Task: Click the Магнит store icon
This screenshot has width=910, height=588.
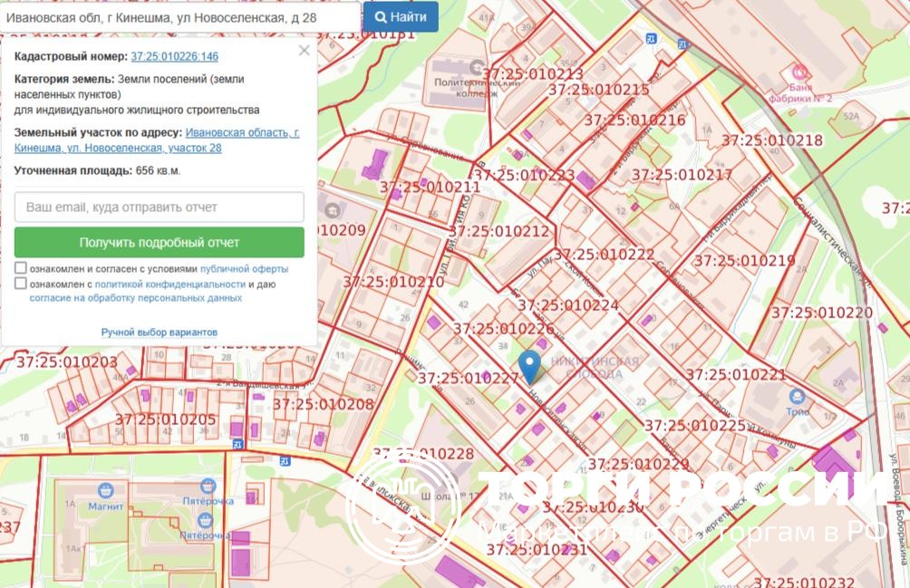Action: coord(106,490)
